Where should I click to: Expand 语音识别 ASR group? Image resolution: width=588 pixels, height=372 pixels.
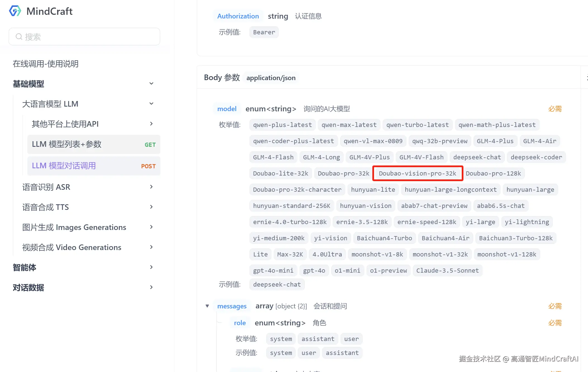[151, 187]
